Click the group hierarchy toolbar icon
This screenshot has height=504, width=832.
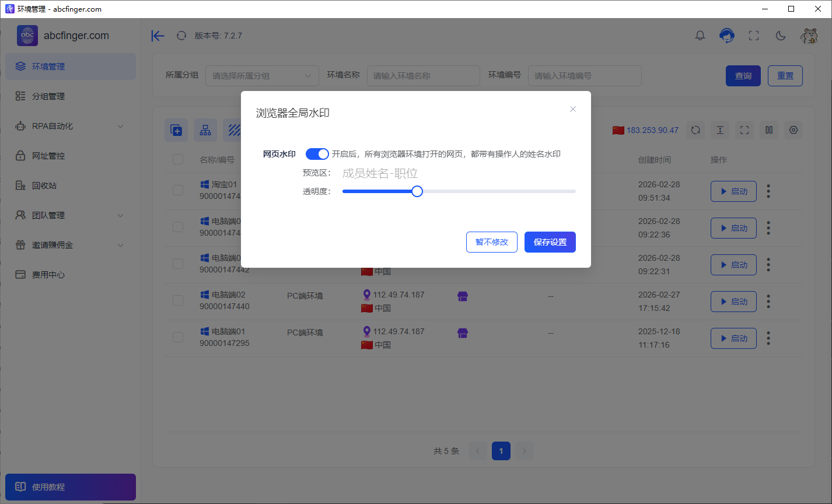(x=205, y=130)
